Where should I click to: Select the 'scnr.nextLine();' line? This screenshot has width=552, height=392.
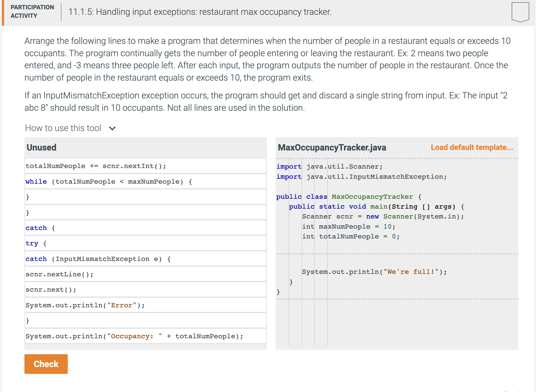pyautogui.click(x=145, y=274)
